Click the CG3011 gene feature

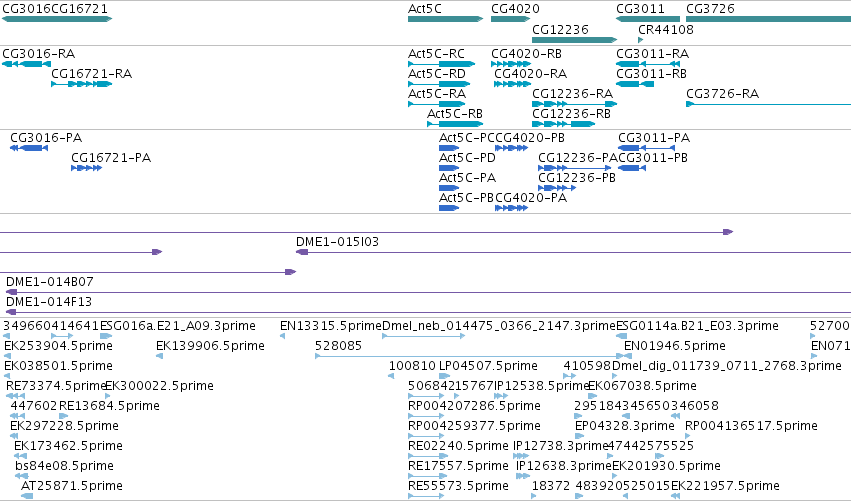click(647, 19)
